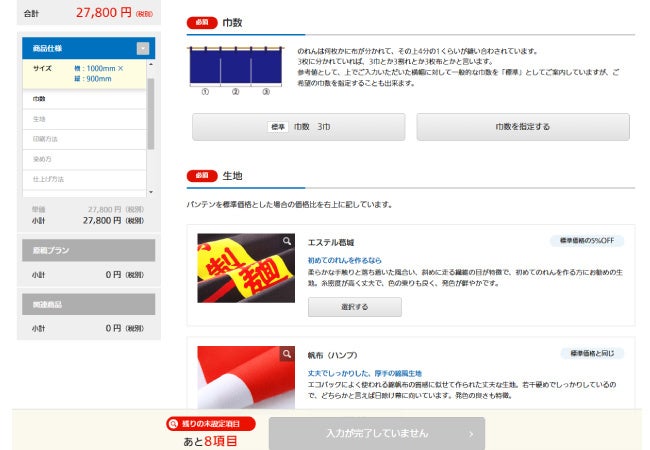
Task: Click the spec list scrollbar down arrow
Action: click(151, 192)
